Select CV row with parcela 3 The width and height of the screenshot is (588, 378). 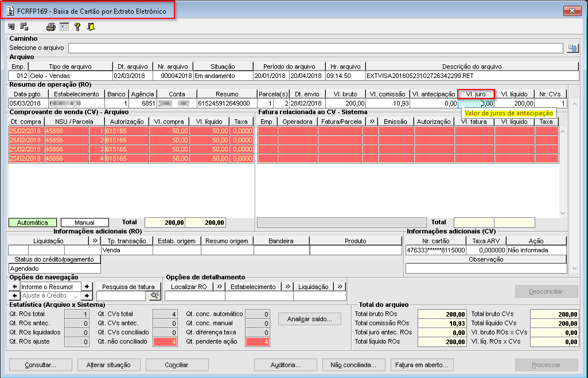[x=131, y=149]
